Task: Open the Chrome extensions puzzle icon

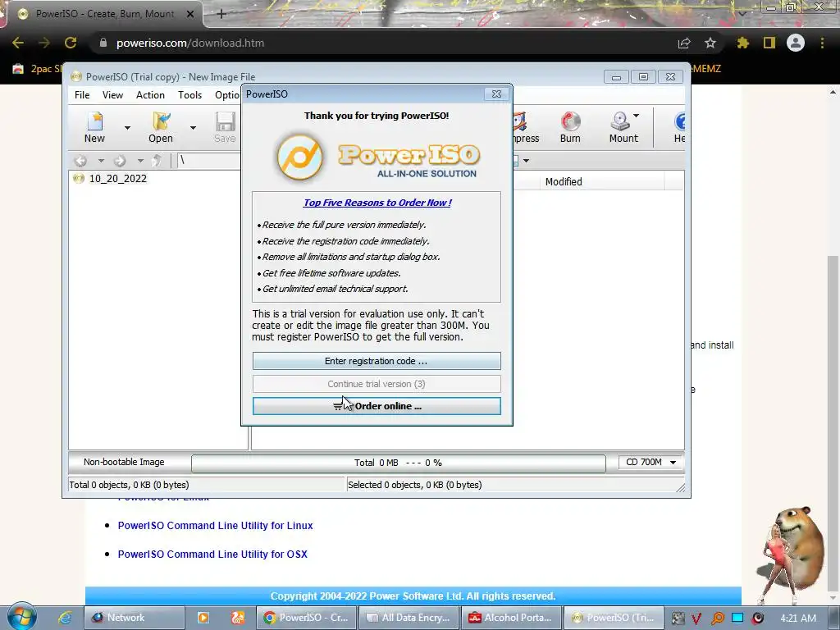Action: click(742, 43)
